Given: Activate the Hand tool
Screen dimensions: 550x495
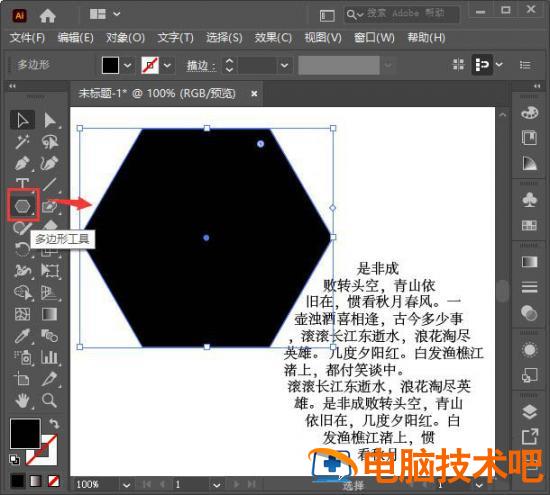Looking at the screenshot, I should pos(22,400).
